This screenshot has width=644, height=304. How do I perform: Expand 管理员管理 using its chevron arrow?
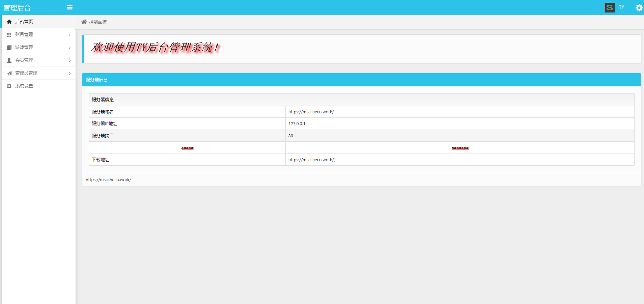point(70,73)
